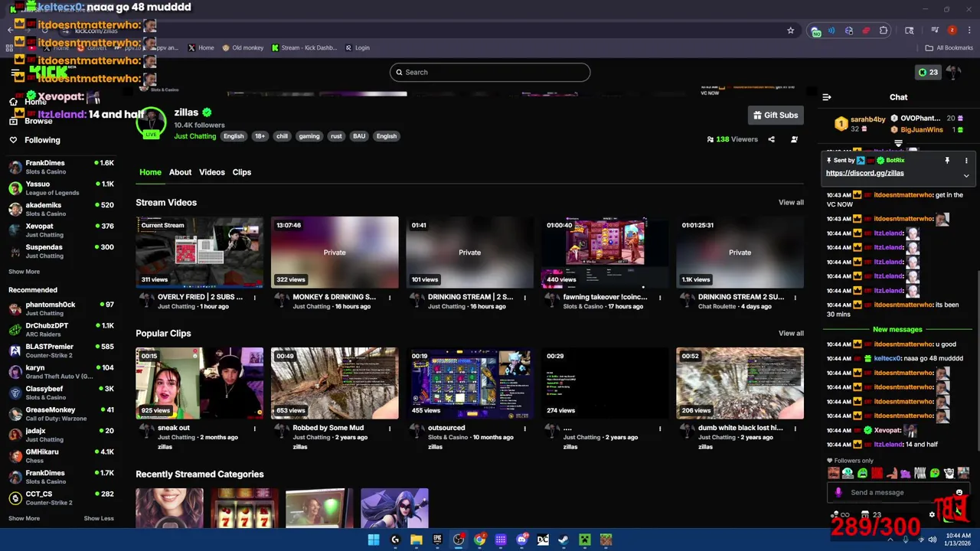
Task: Select the PONK emote in chat
Action: point(920,473)
